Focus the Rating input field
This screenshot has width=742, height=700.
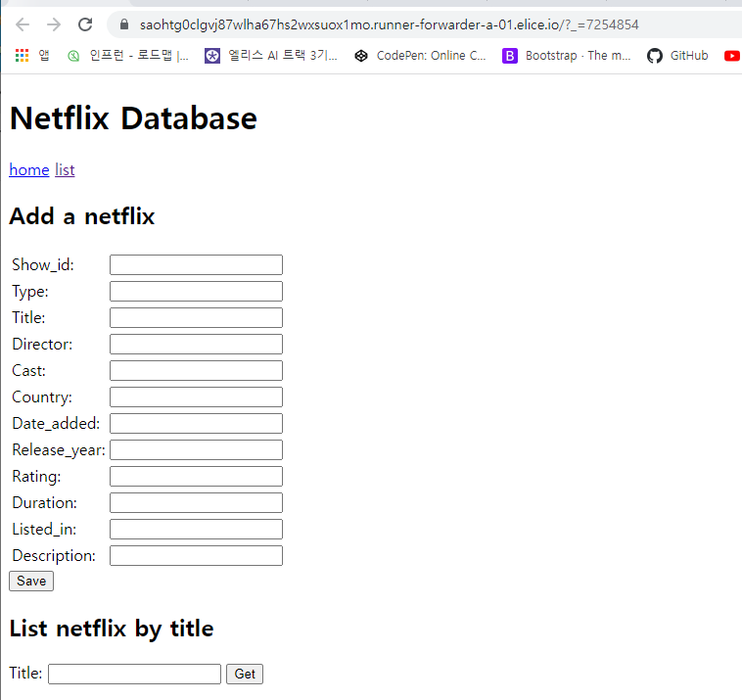point(197,476)
